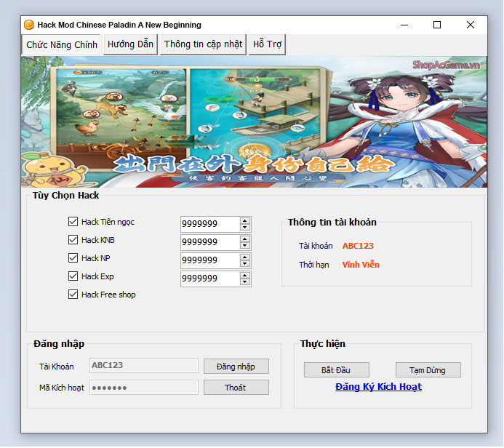Screen dimensions: 504x448
Task: Click the Vĩnh Viễn expiry text
Action: tap(361, 265)
